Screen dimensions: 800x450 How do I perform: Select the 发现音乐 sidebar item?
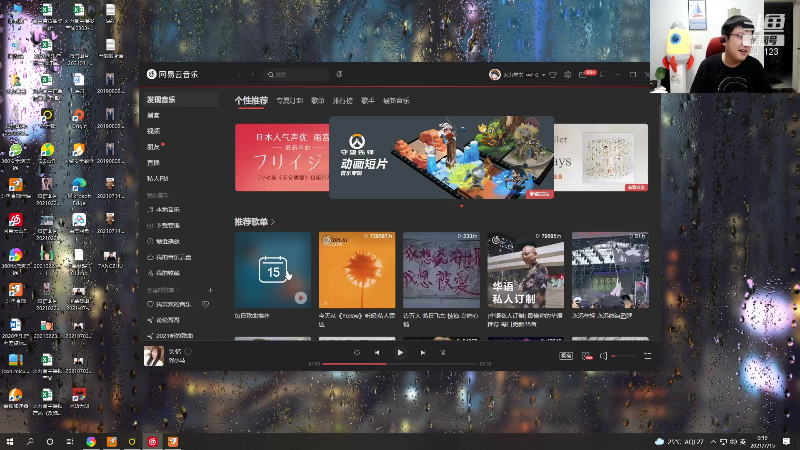179,99
